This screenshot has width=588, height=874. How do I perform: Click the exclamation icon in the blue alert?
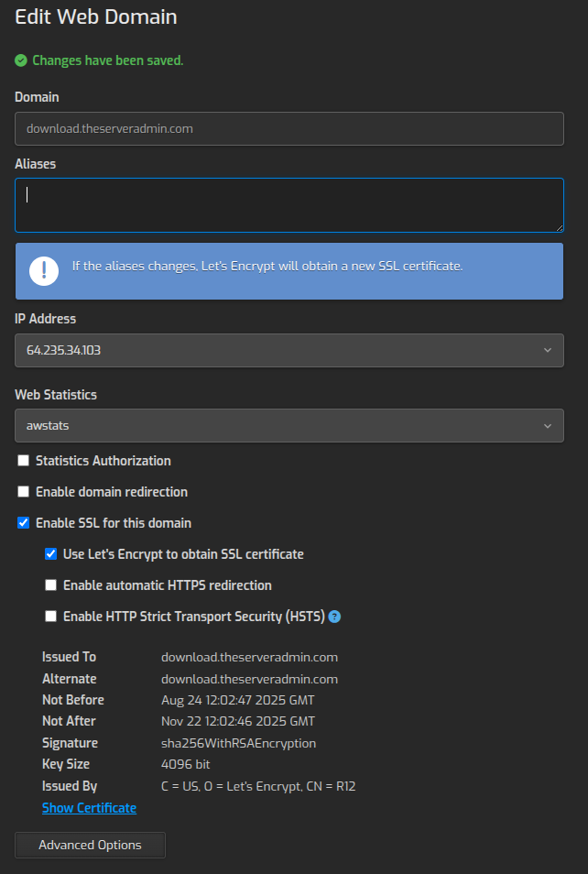click(43, 270)
